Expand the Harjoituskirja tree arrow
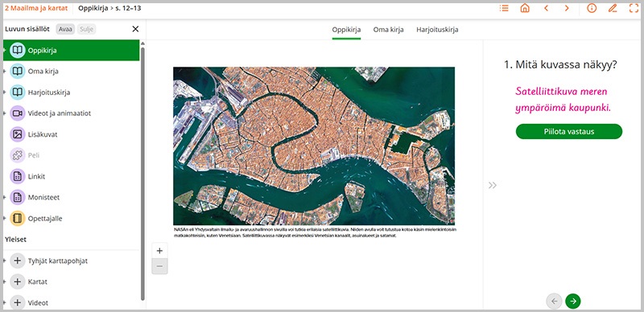The height and width of the screenshot is (312, 644). tap(5, 92)
